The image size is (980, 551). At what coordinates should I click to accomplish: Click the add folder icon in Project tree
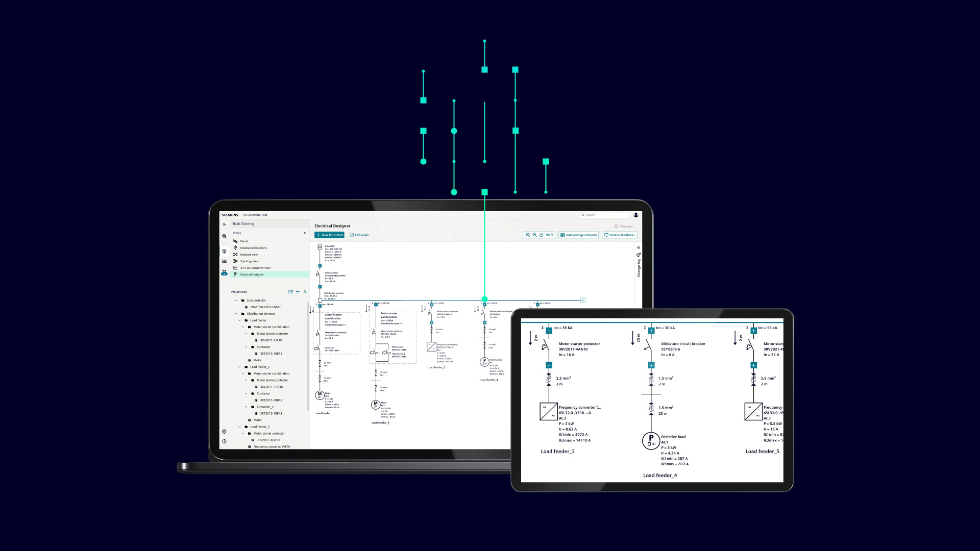point(290,292)
